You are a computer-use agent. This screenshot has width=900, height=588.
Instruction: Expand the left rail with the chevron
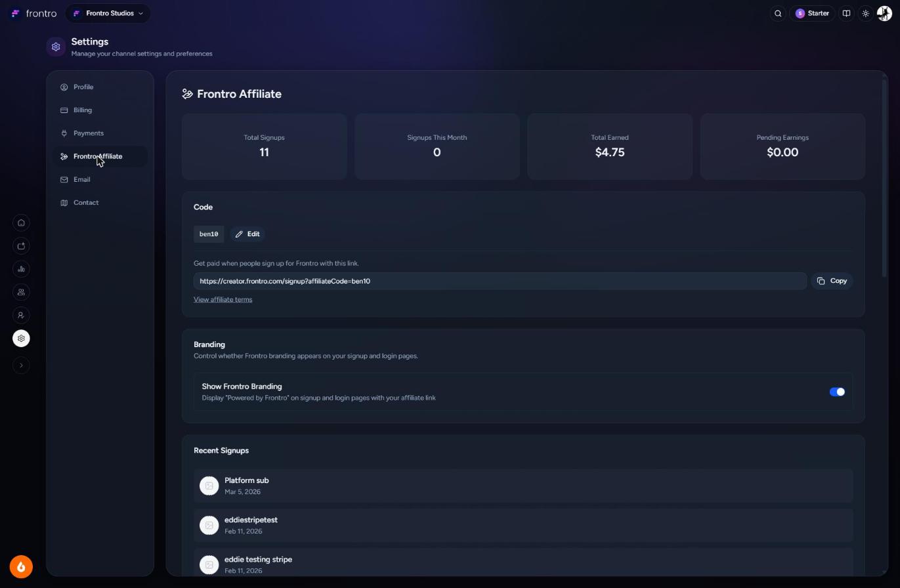coord(21,366)
